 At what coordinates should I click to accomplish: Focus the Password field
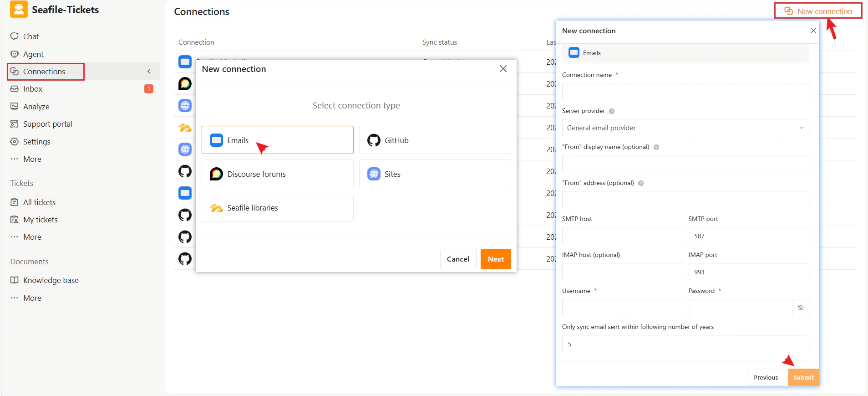click(x=741, y=308)
